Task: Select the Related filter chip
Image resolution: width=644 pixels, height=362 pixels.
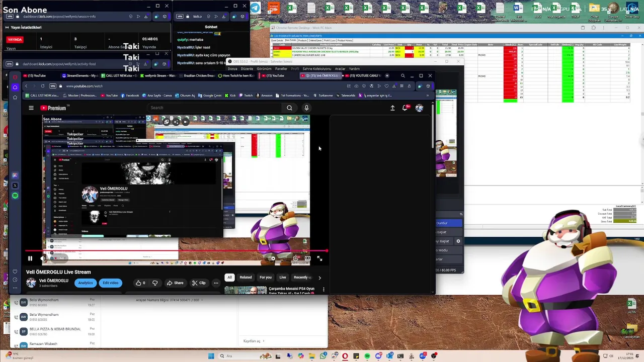Action: [x=246, y=277]
